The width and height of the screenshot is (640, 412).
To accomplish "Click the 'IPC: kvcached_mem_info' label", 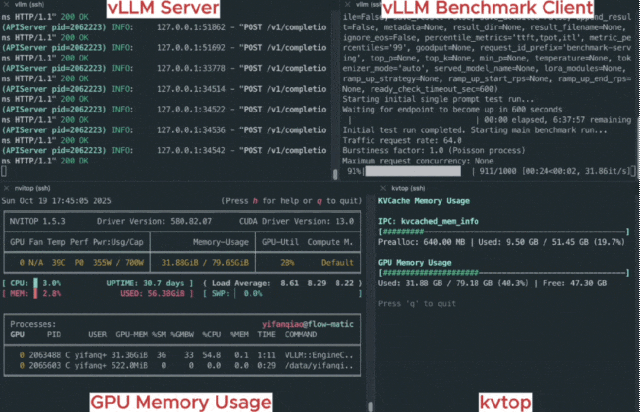I will pyautogui.click(x=428, y=221).
